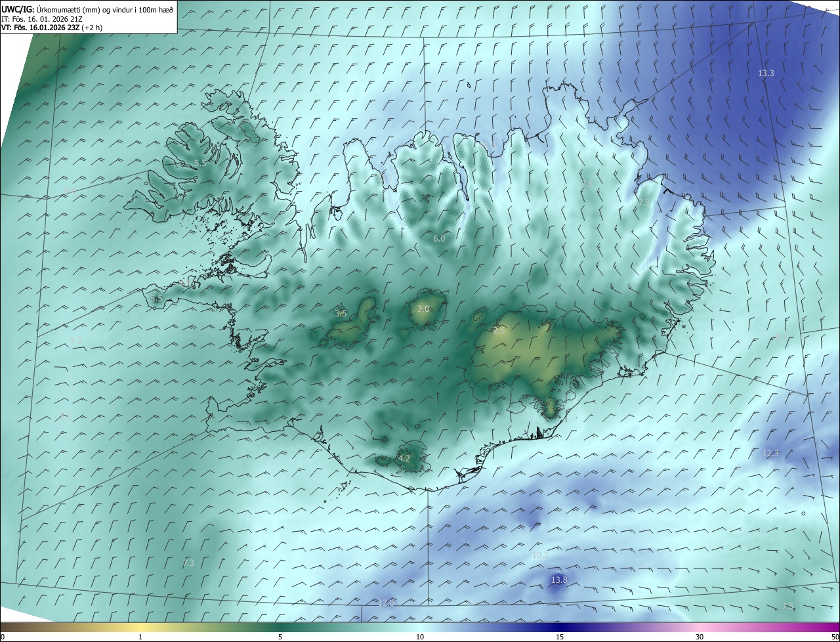Click the 4.2 value on the southern glacier
Viewport: 840px width, 642px height.
[404, 458]
